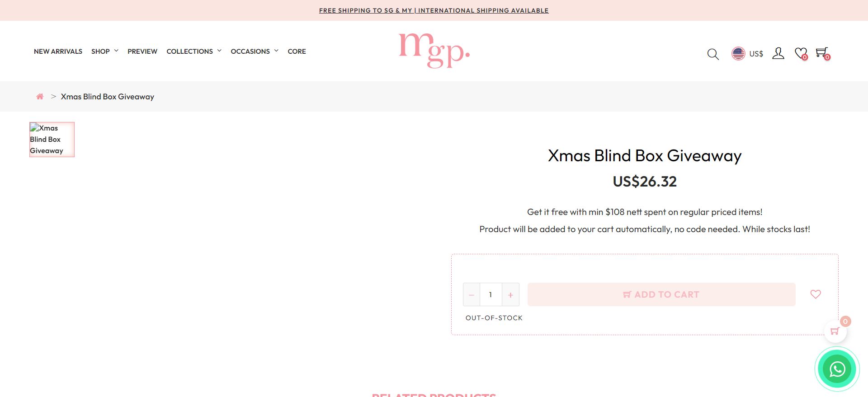Click the ADD TO CART button

click(661, 294)
